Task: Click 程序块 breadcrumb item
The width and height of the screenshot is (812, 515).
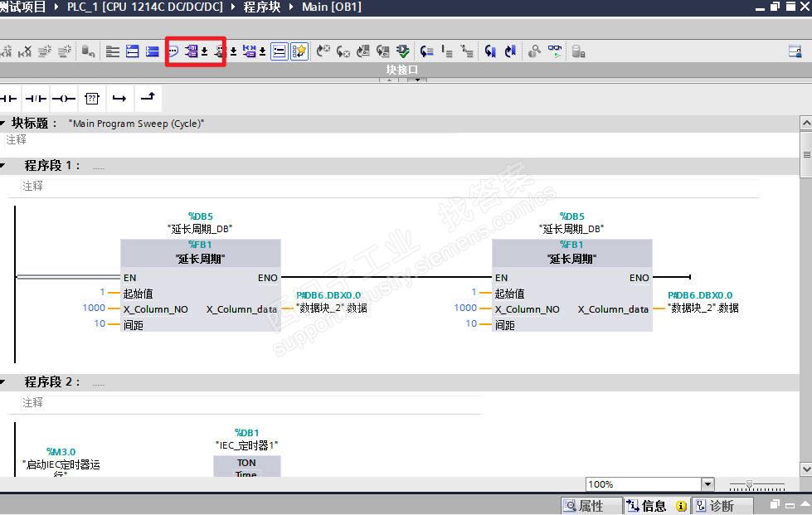Action: tap(262, 7)
